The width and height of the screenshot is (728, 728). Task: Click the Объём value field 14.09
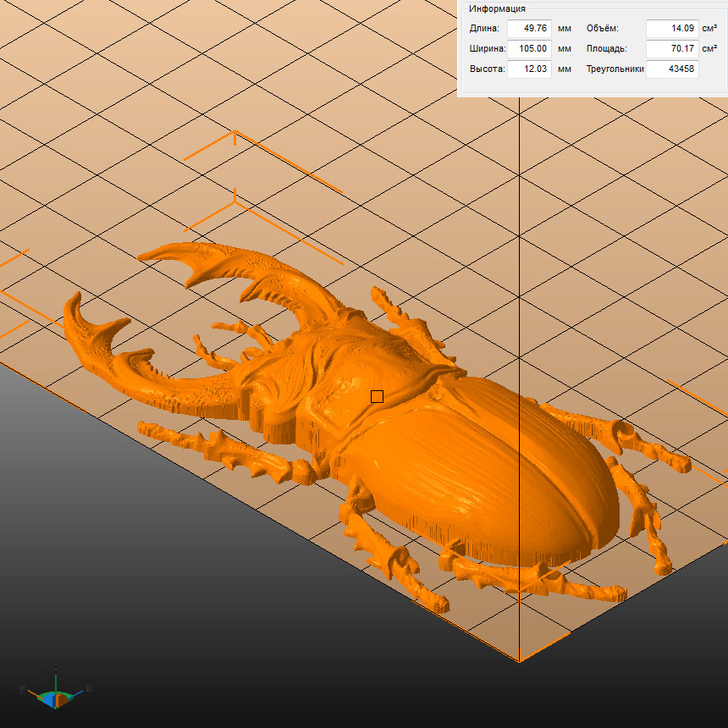click(672, 29)
